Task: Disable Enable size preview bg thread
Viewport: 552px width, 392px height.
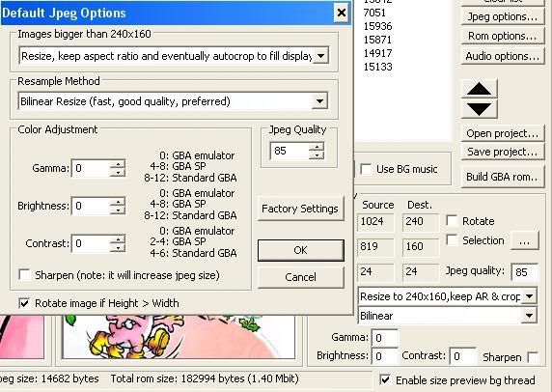Action: (x=385, y=380)
